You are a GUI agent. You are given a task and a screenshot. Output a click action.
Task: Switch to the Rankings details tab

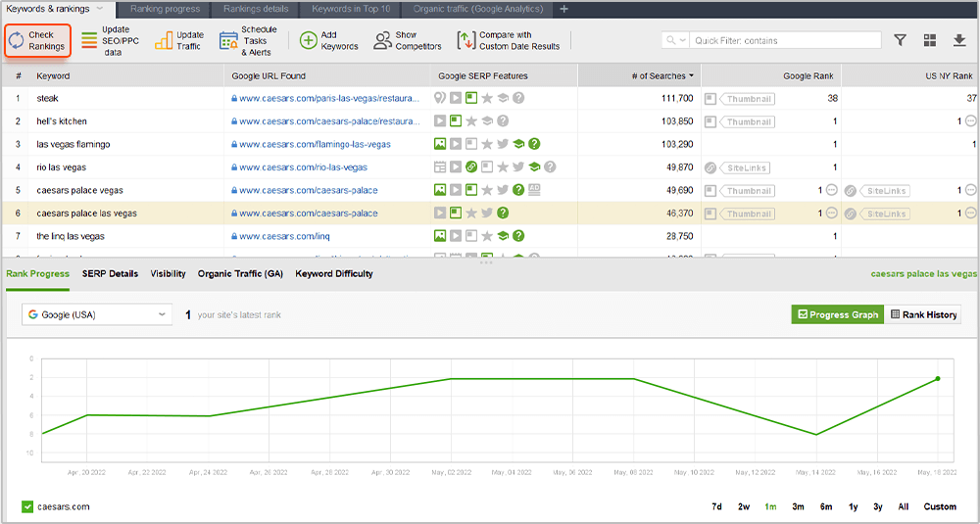(256, 9)
